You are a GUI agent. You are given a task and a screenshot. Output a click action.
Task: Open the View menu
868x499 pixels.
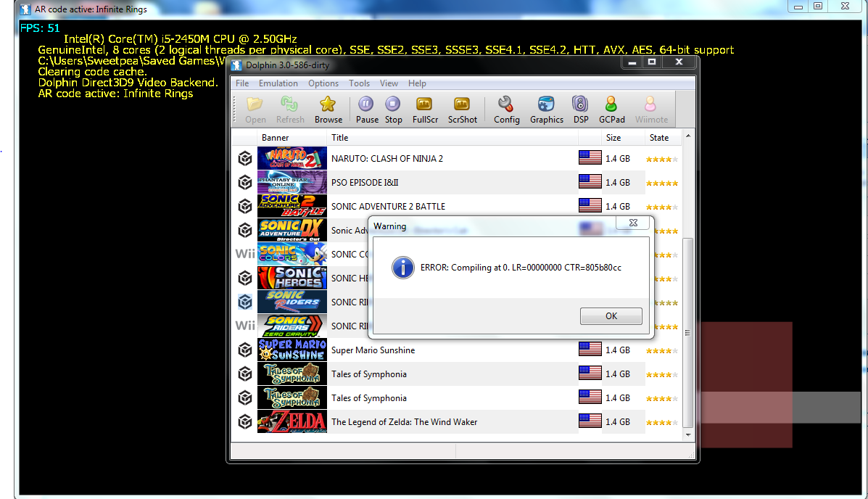tap(389, 83)
